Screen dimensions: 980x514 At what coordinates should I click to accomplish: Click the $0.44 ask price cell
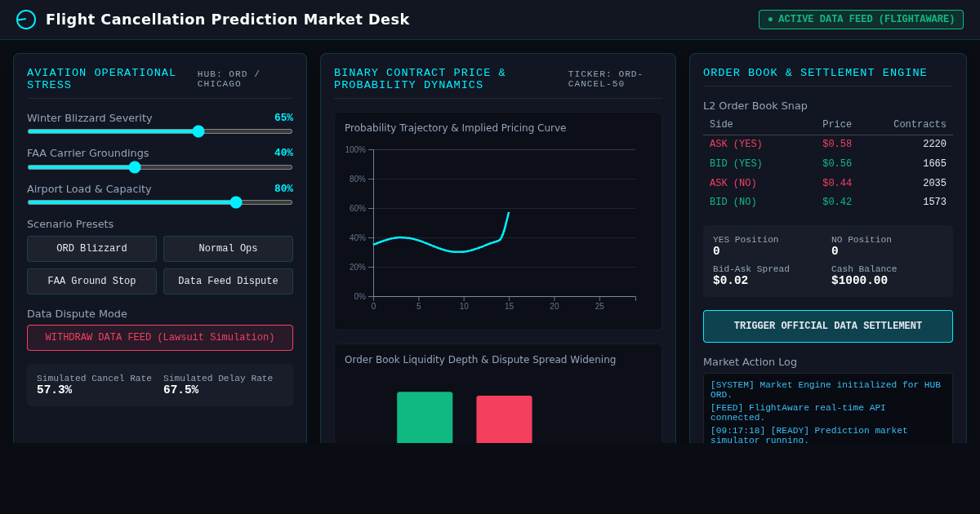point(837,184)
